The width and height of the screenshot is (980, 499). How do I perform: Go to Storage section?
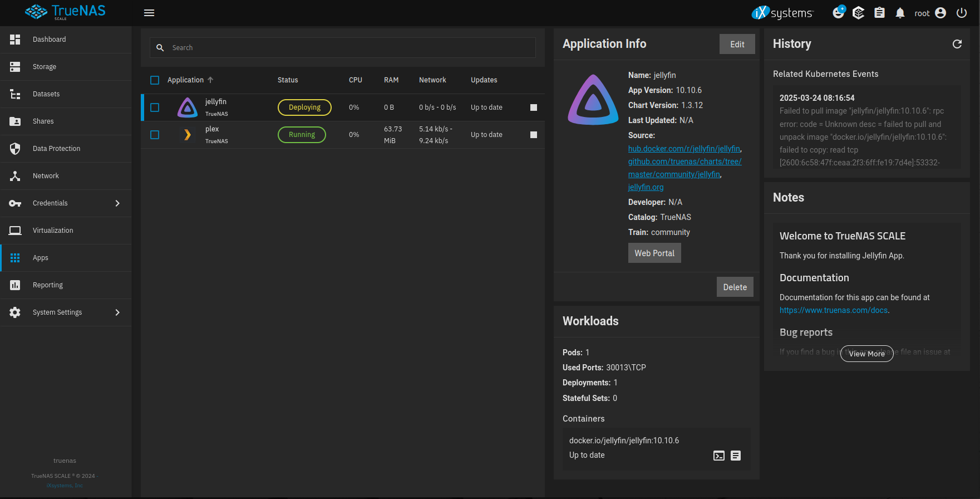(x=66, y=67)
